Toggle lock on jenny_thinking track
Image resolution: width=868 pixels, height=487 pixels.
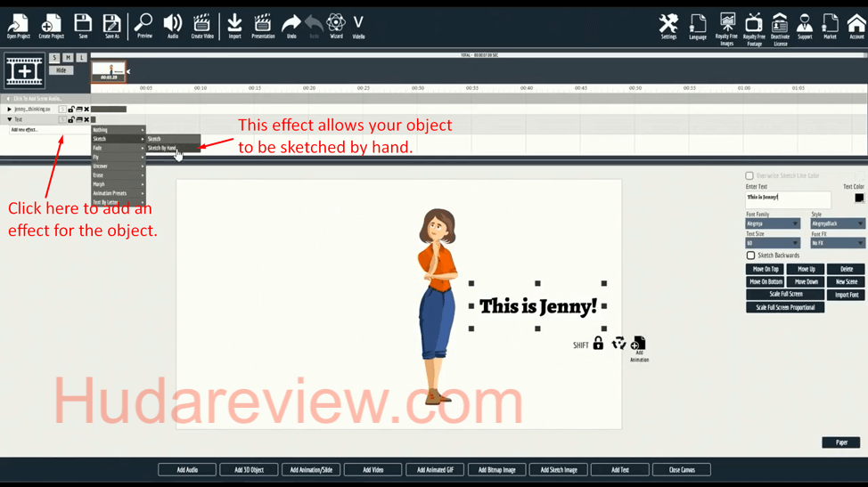click(71, 110)
